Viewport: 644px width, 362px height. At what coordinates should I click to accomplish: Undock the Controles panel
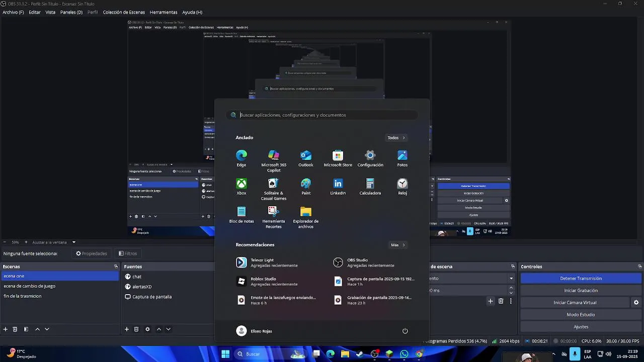coord(639,266)
